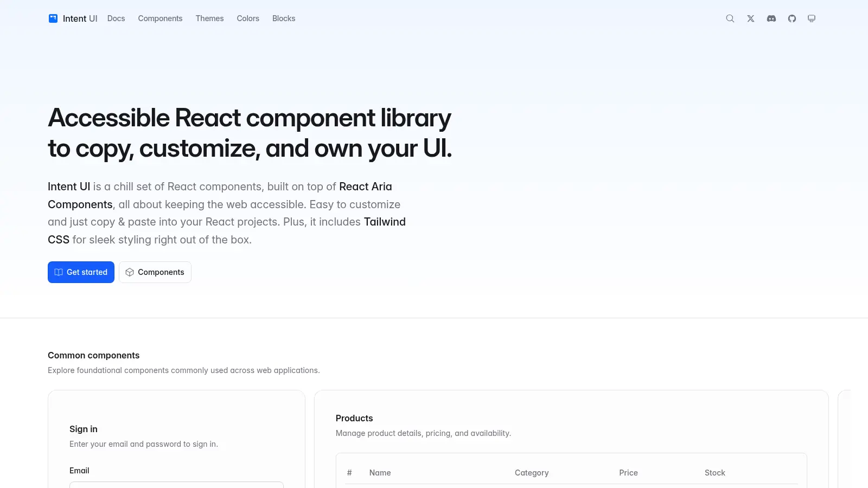
Task: Click the Category column header
Action: [x=532, y=473]
